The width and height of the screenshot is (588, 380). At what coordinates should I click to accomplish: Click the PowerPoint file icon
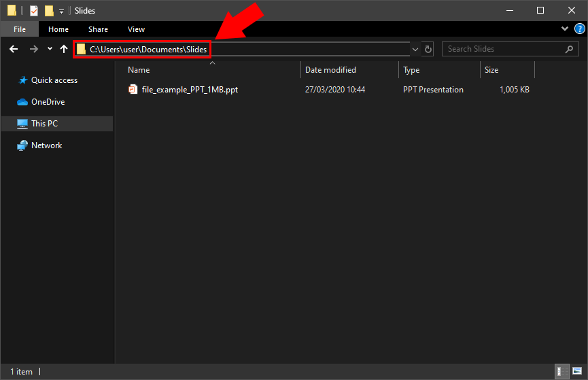pyautogui.click(x=133, y=89)
